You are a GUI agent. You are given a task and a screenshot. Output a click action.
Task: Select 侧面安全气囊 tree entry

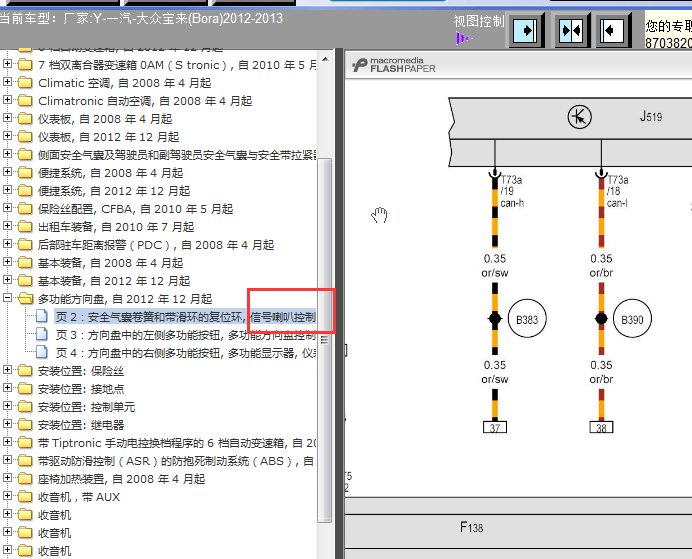177,155
